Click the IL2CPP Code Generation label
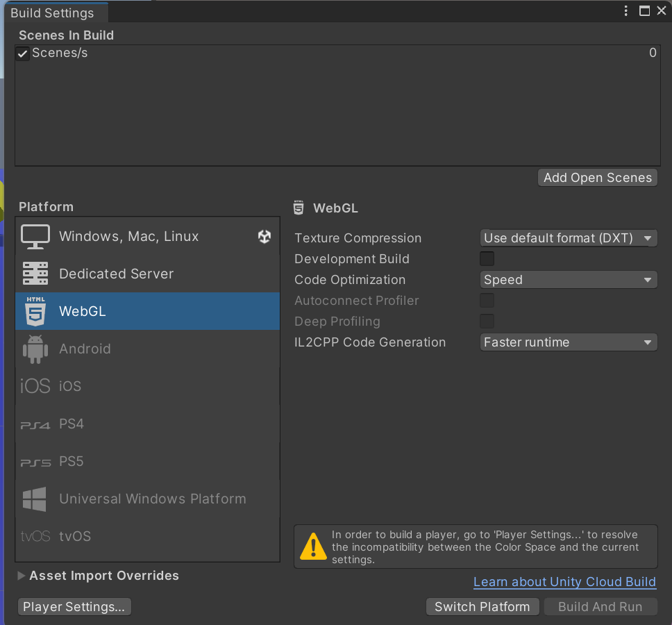Screen dimensions: 672x625 point(370,342)
